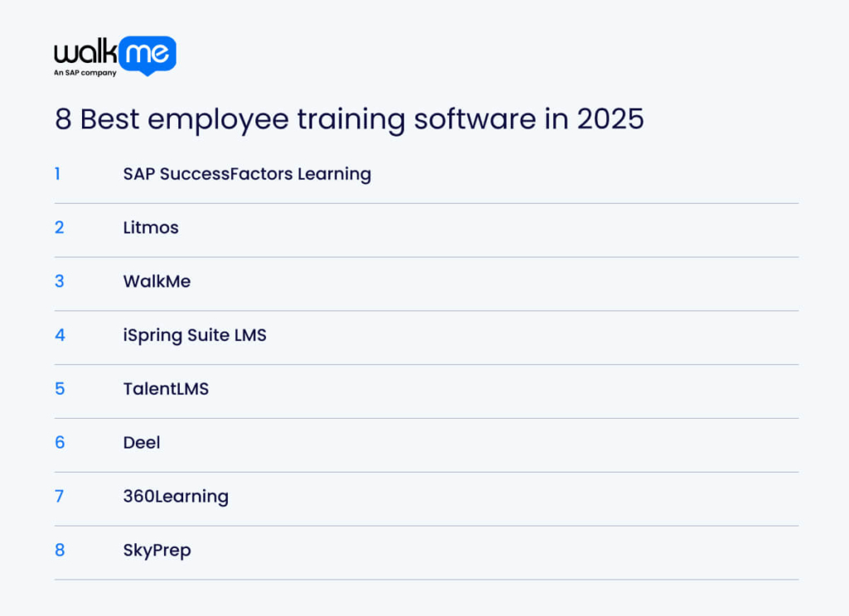The height and width of the screenshot is (616, 849).
Task: Select the number 6 beside Deel
Action: coord(59,443)
